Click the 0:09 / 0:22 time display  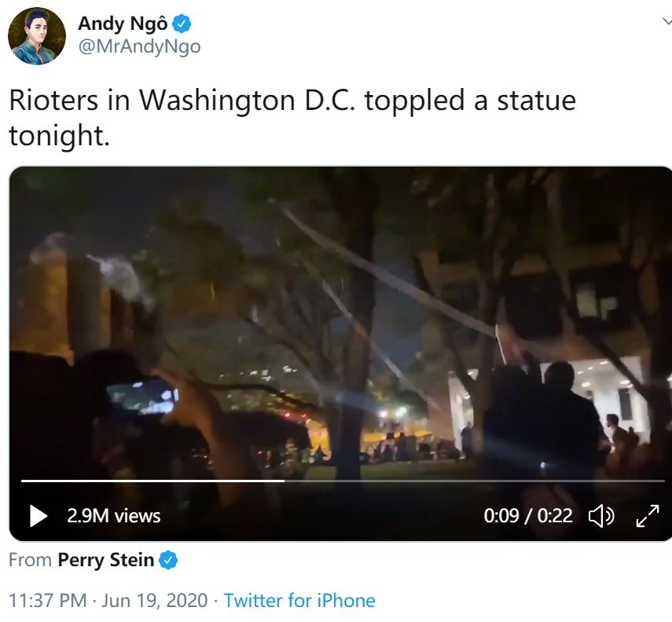[x=528, y=516]
